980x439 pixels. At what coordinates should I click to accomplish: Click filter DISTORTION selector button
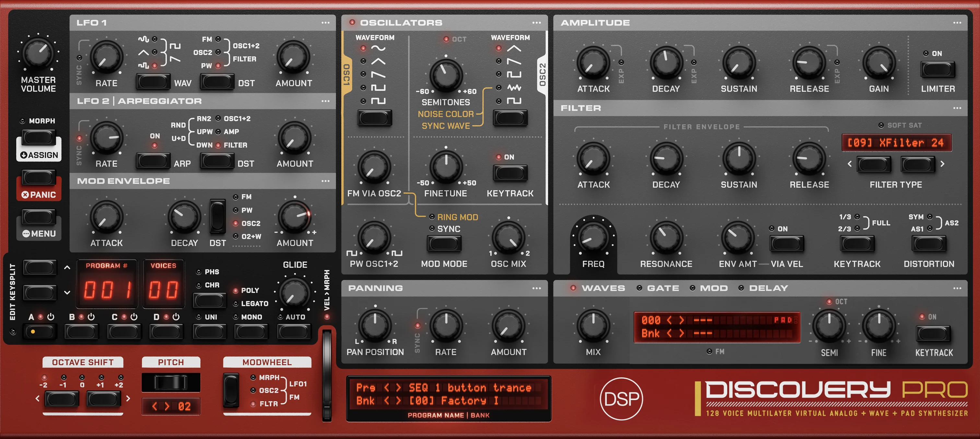click(929, 244)
